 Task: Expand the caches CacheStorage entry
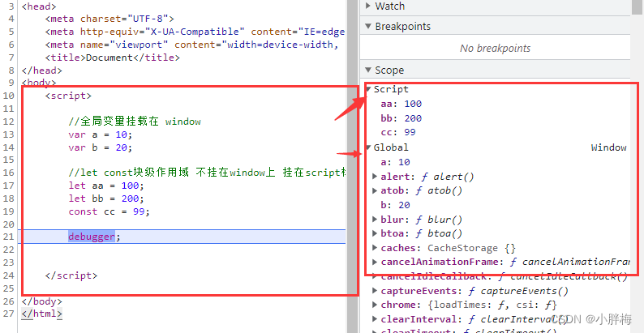[375, 248]
